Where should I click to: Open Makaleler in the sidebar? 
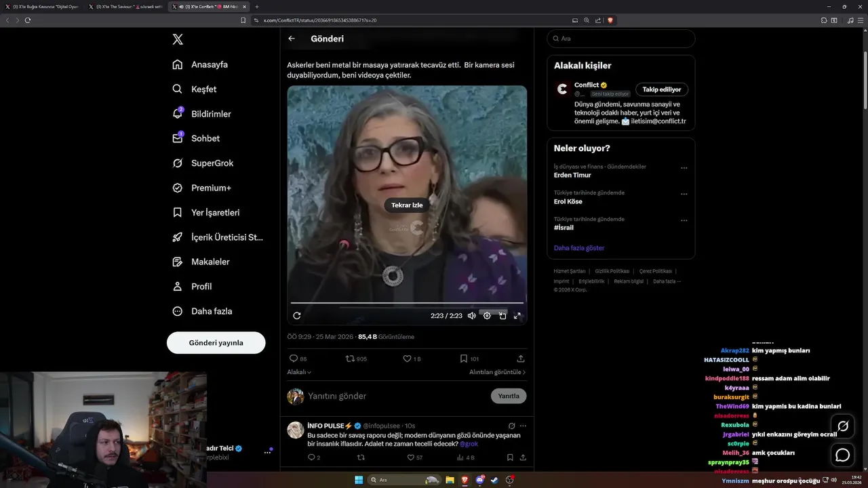(201, 262)
